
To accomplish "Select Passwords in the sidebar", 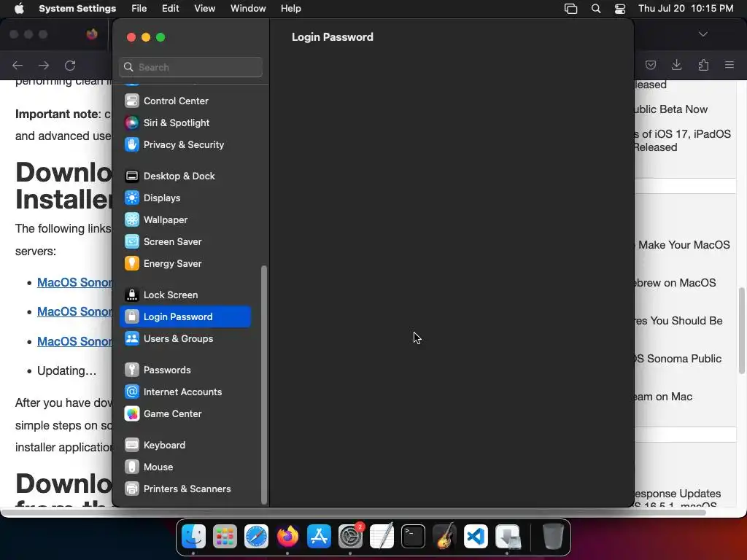I will tap(185, 370).
